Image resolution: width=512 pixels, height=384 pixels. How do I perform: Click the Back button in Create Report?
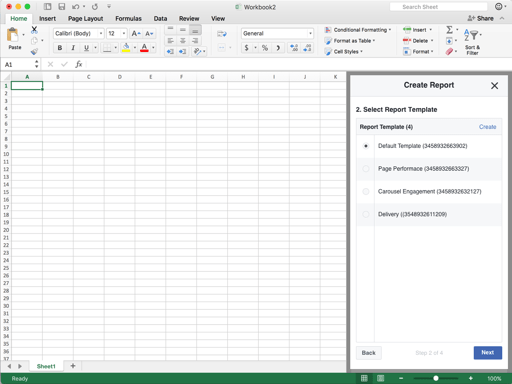[369, 353]
